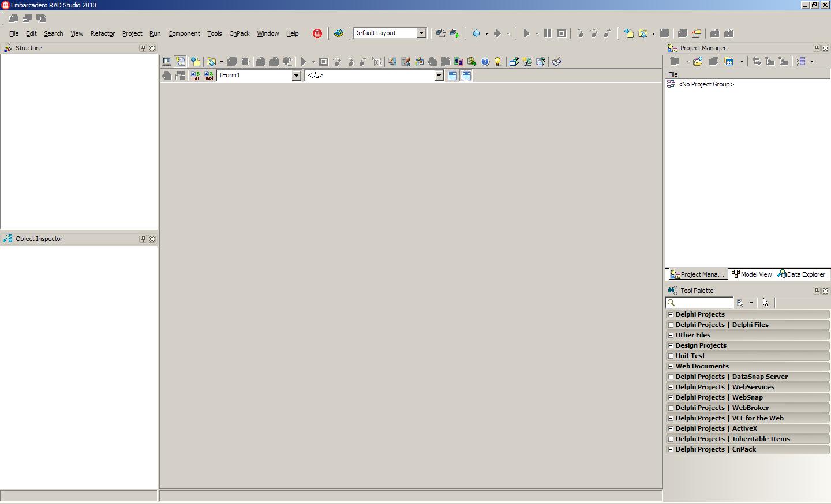
Task: Click the red Embarcadero icon beside Help menu
Action: click(x=317, y=33)
